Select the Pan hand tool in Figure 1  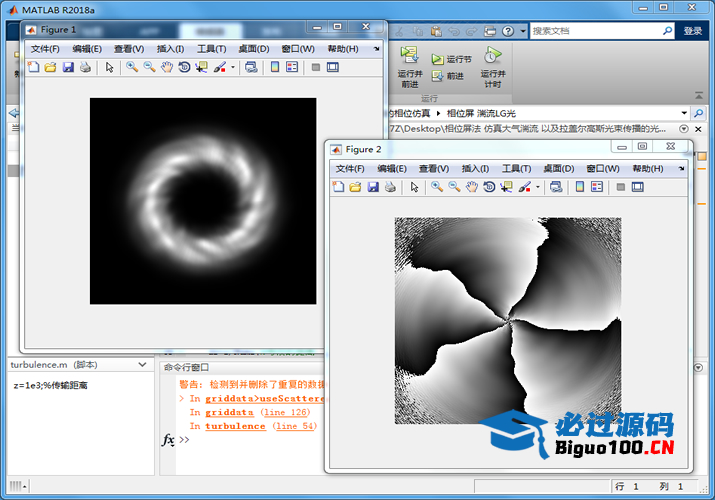(167, 67)
